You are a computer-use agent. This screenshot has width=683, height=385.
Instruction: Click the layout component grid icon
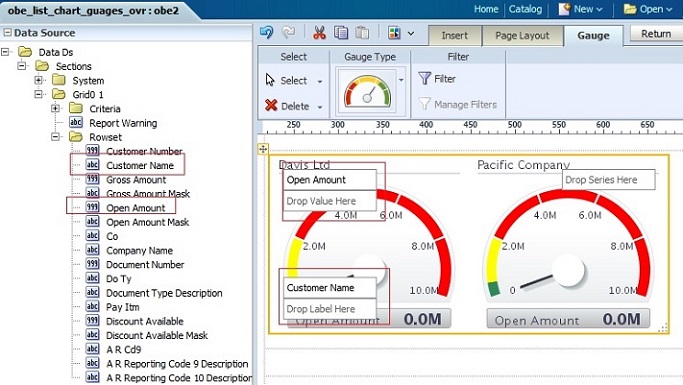(394, 33)
